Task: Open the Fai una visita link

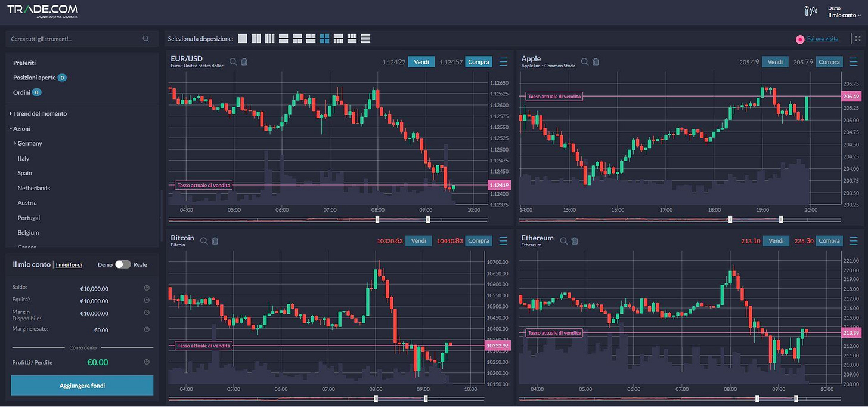Action: point(823,39)
